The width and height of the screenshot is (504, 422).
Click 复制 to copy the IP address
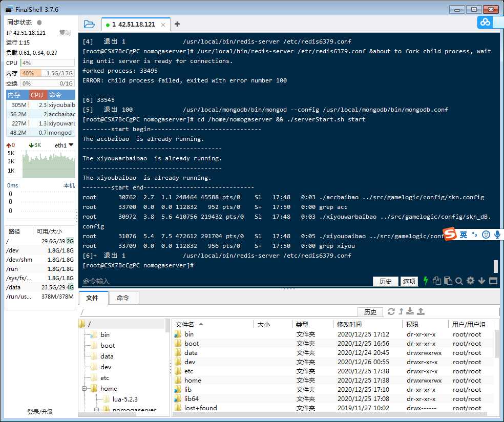65,33
